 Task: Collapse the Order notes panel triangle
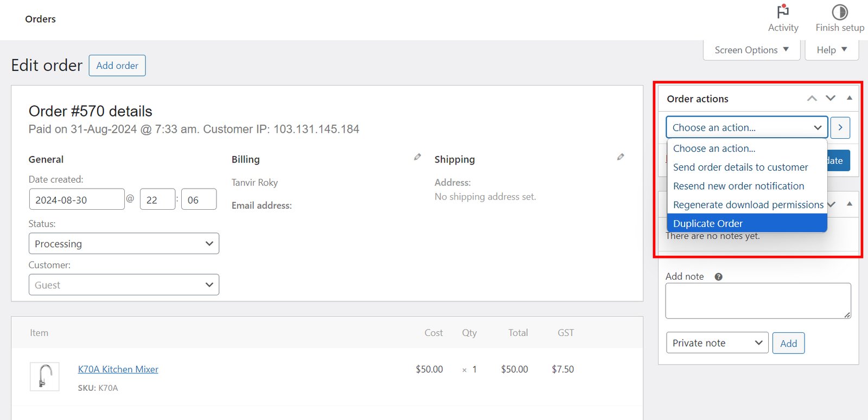(850, 204)
